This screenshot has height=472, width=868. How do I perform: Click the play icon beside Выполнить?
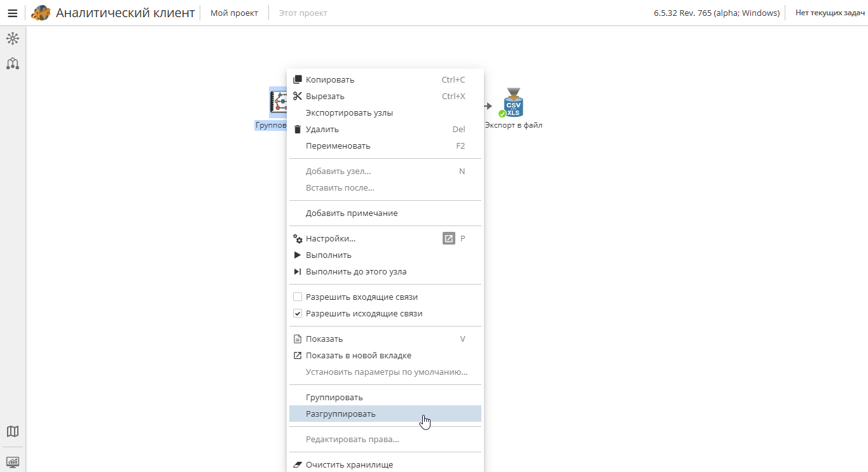(x=297, y=255)
